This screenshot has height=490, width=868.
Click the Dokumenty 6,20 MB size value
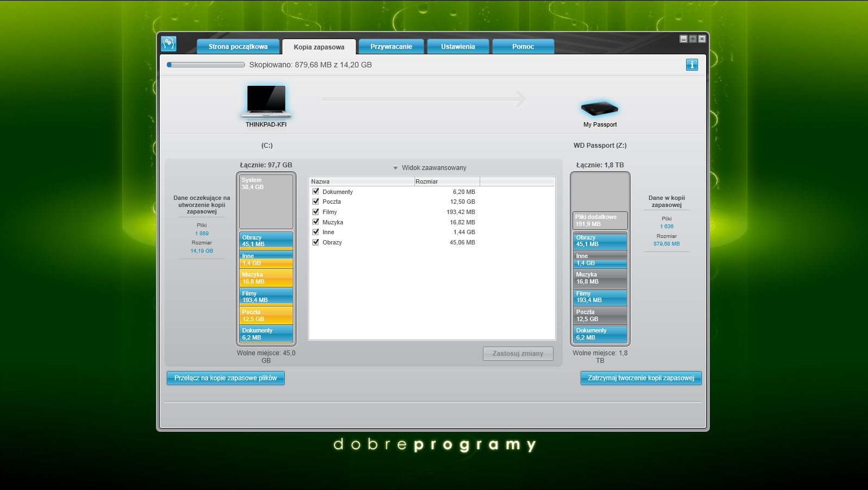[464, 192]
